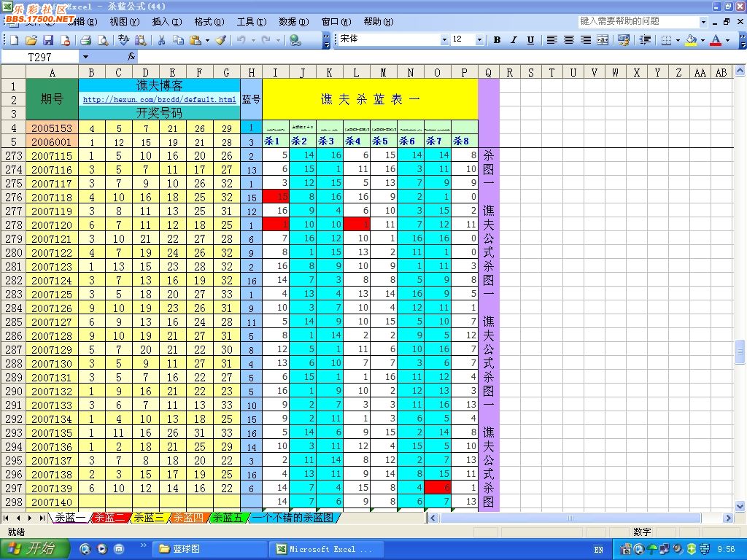Insert hyperlink with globe icon

coord(295,41)
